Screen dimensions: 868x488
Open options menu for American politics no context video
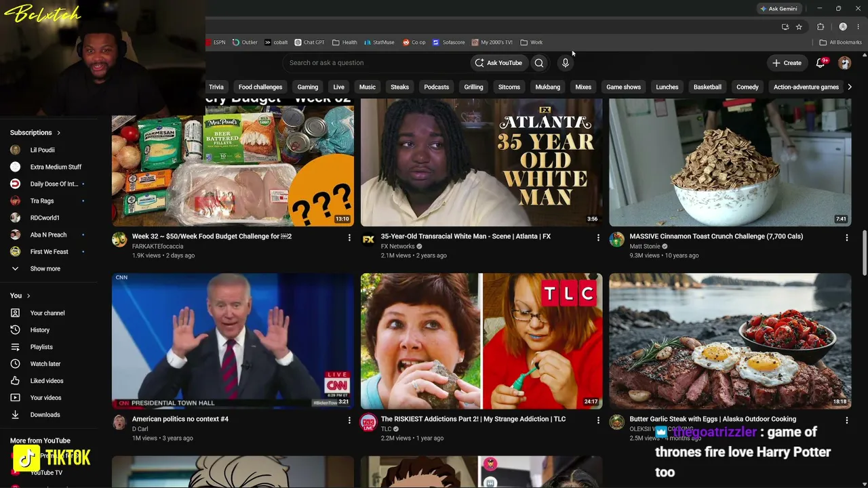point(349,420)
